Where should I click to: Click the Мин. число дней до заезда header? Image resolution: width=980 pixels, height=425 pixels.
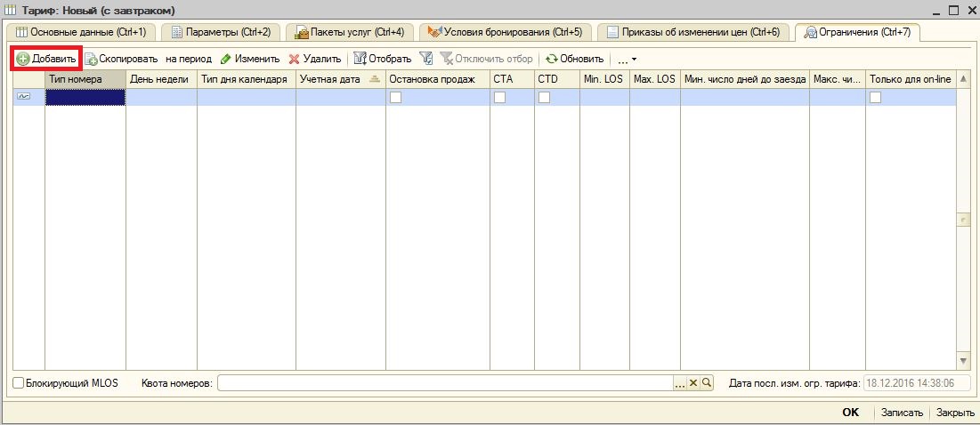tap(745, 79)
